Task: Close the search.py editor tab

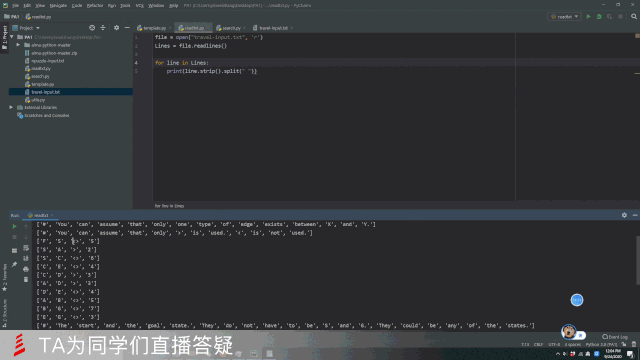Action: [244, 28]
